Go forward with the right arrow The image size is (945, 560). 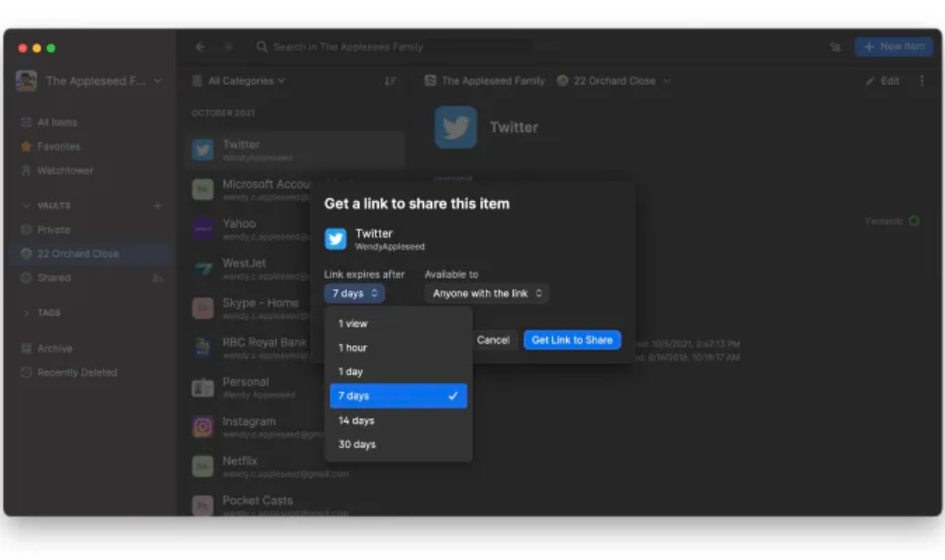tap(228, 47)
